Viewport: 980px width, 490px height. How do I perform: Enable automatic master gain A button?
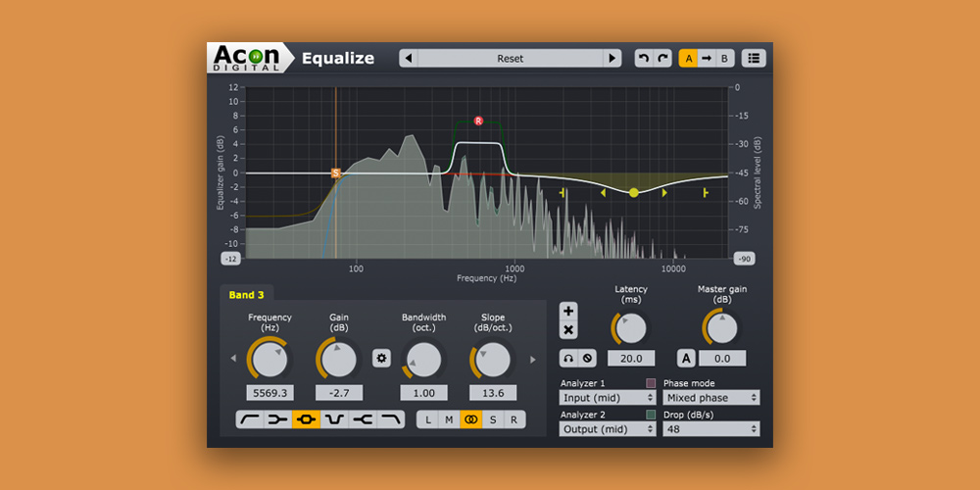(x=687, y=359)
